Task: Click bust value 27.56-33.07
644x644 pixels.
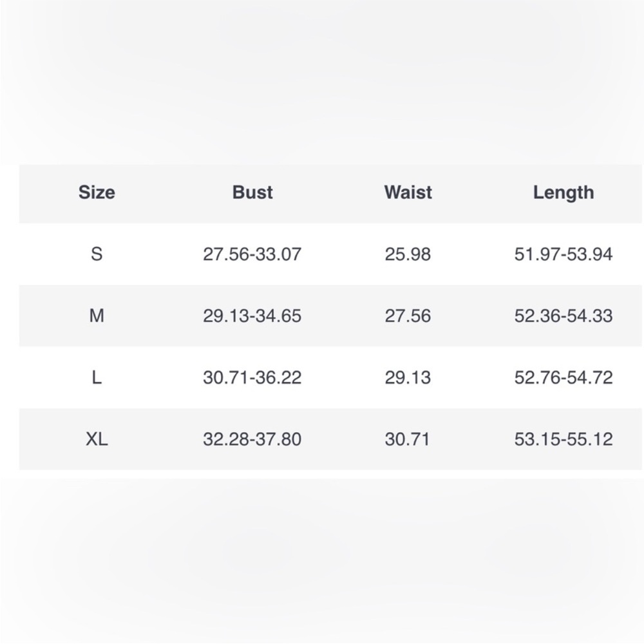Action: pyautogui.click(x=252, y=254)
